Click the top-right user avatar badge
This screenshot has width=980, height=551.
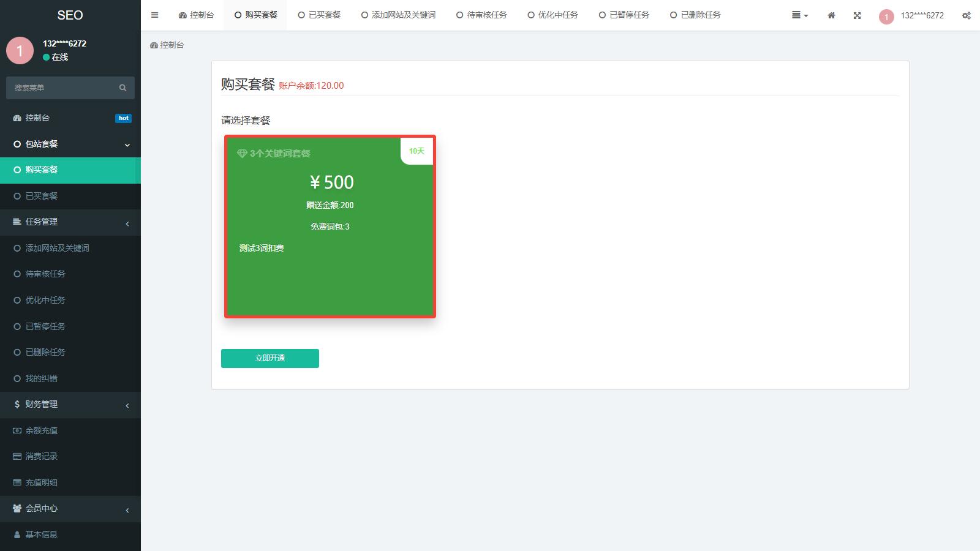click(886, 17)
